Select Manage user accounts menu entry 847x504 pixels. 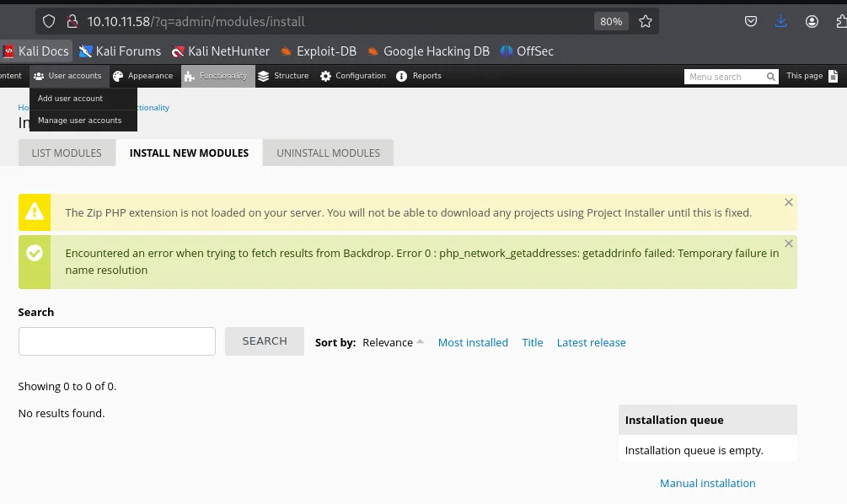pos(83,121)
